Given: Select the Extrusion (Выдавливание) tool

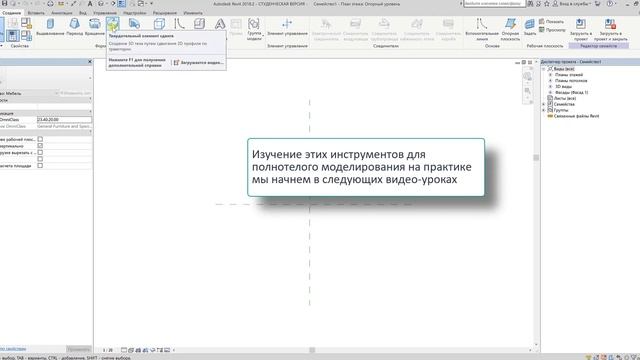Looking at the screenshot, I should click(50, 27).
